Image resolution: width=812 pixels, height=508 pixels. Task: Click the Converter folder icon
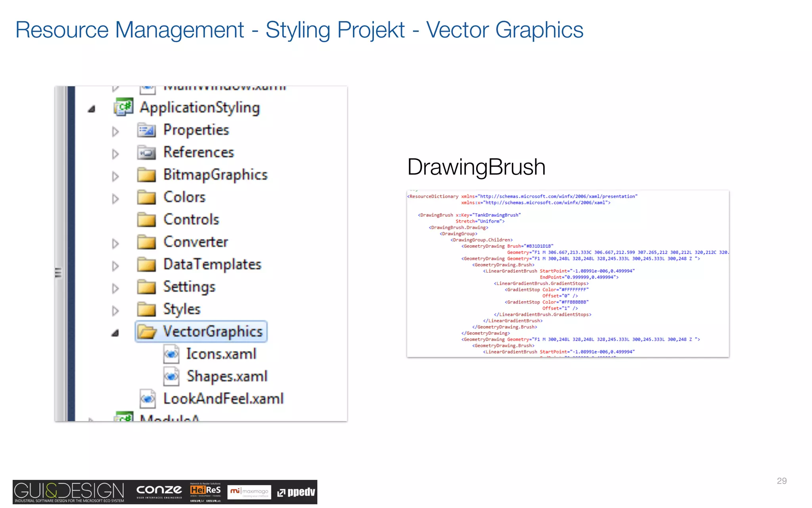pos(146,242)
